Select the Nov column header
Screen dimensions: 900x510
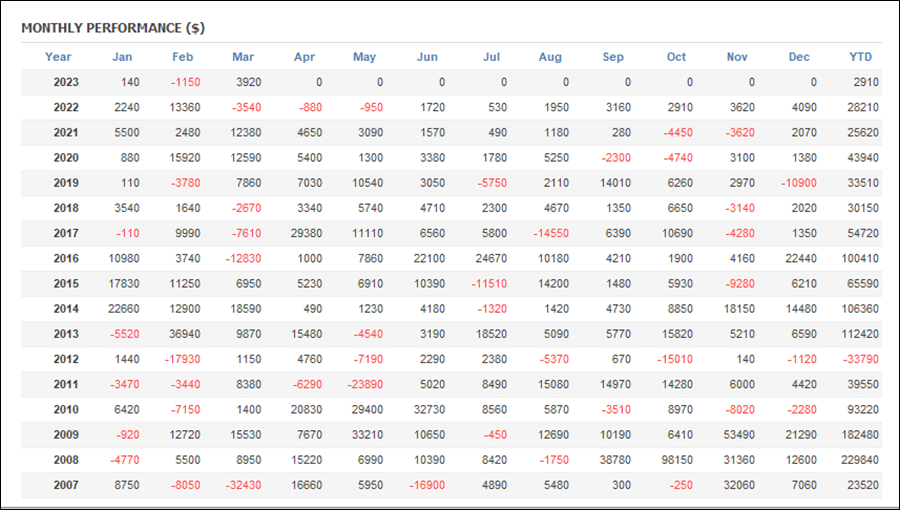(737, 57)
